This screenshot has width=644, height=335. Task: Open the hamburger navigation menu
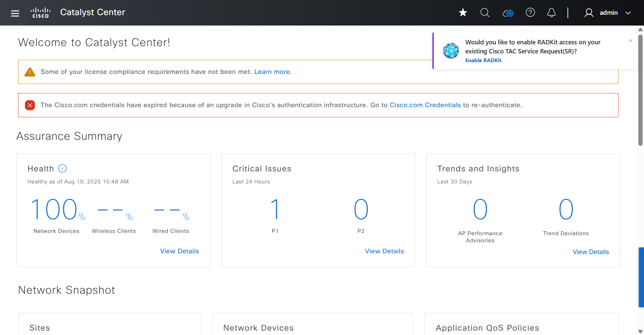point(15,13)
